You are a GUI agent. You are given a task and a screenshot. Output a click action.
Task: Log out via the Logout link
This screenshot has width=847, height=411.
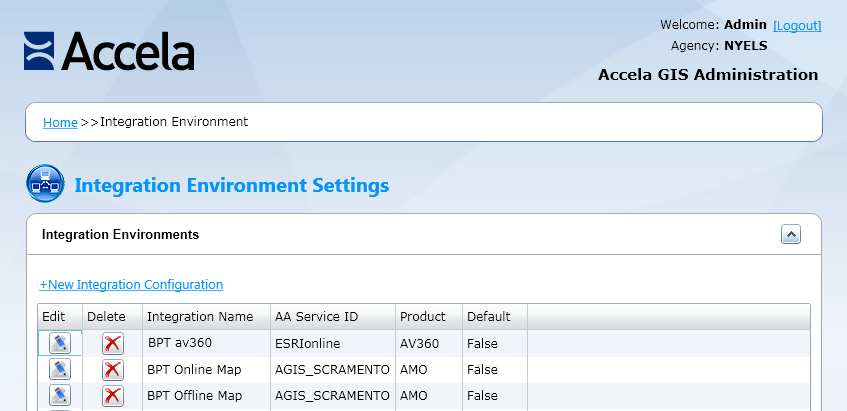[x=797, y=25]
